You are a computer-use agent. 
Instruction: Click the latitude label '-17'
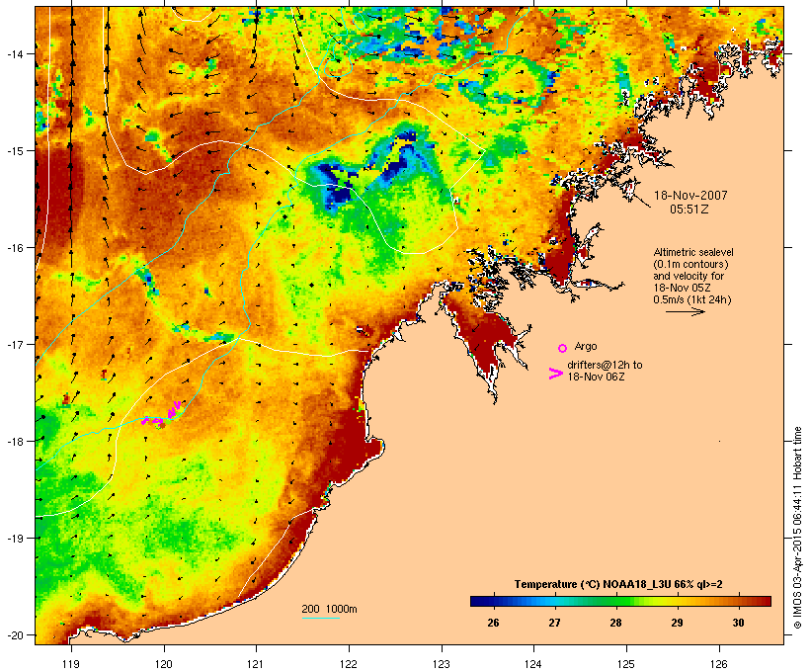[x=14, y=344]
